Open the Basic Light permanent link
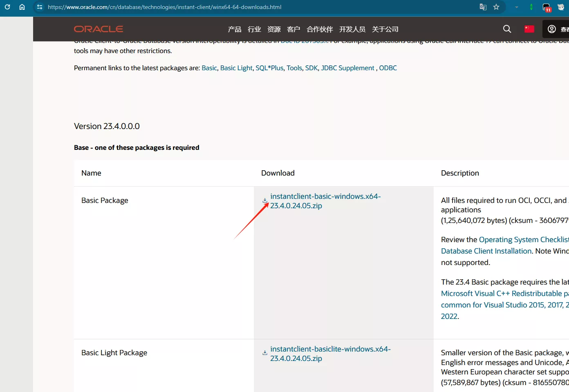Image resolution: width=569 pixels, height=392 pixels. point(236,68)
